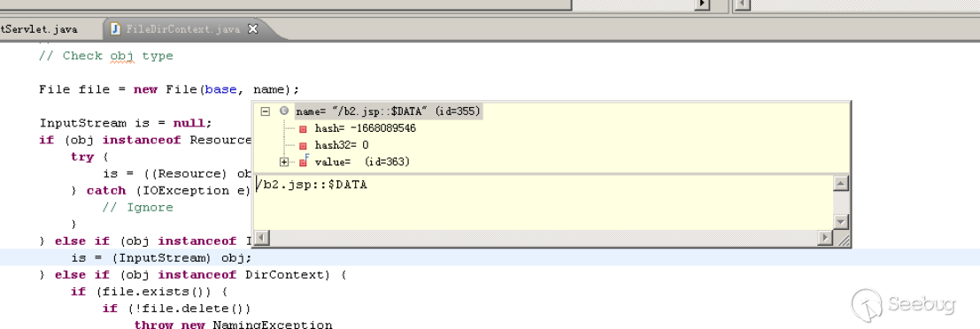Click in the /b2.jsp::$DATA detail text area

[x=544, y=203]
